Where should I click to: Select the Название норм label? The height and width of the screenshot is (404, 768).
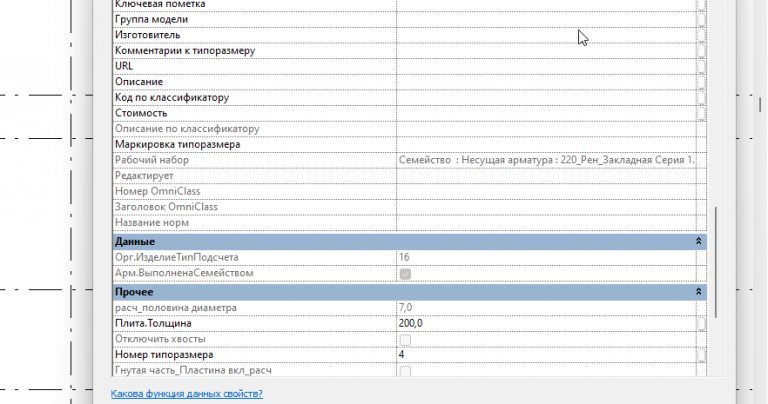(152, 223)
